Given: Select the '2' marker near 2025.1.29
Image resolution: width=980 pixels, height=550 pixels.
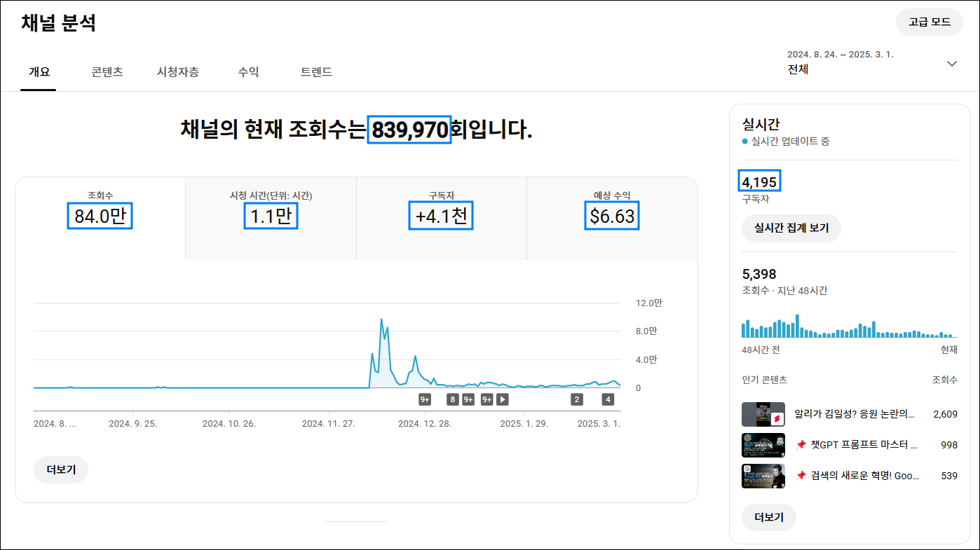Looking at the screenshot, I should (x=576, y=399).
